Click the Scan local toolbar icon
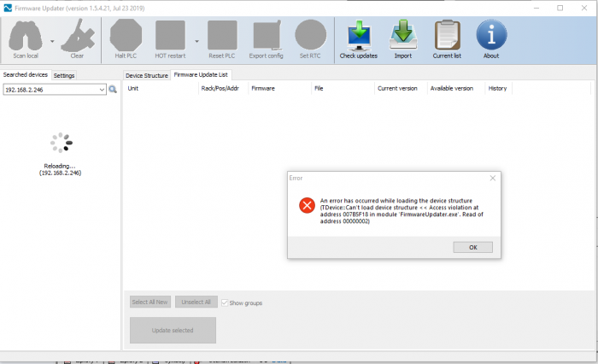This screenshot has width=598, height=364. coord(26,36)
